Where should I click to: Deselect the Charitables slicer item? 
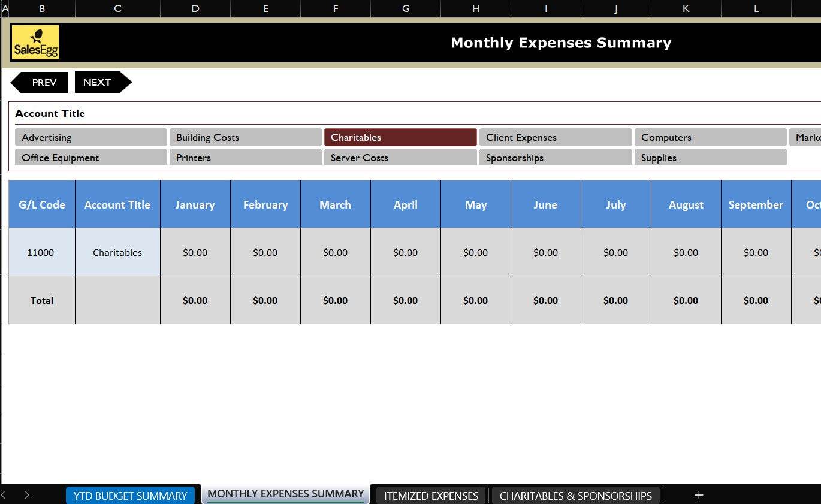click(x=400, y=137)
